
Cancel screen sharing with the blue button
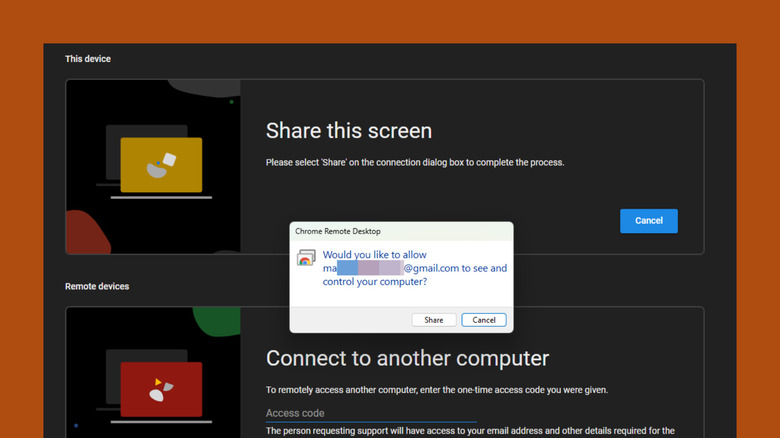[648, 221]
